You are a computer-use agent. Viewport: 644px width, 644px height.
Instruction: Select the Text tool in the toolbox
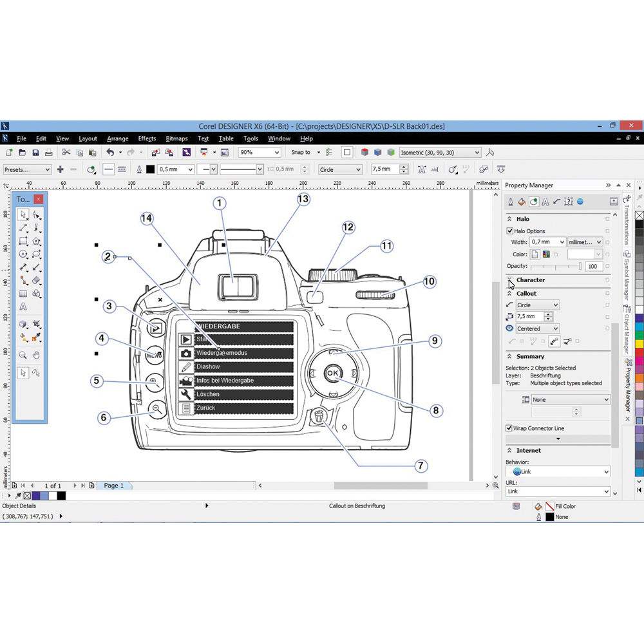click(23, 306)
